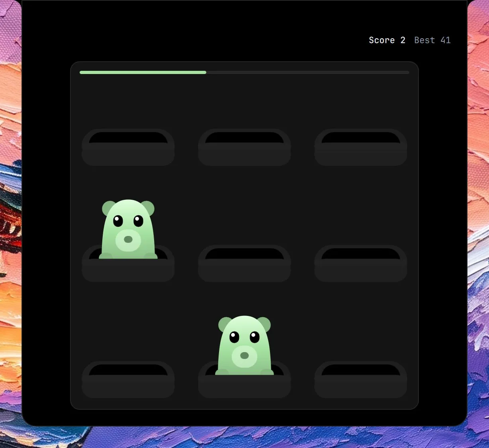Screen dimensions: 489x448
Task: Click the 'Score 2' text
Action: pos(387,40)
